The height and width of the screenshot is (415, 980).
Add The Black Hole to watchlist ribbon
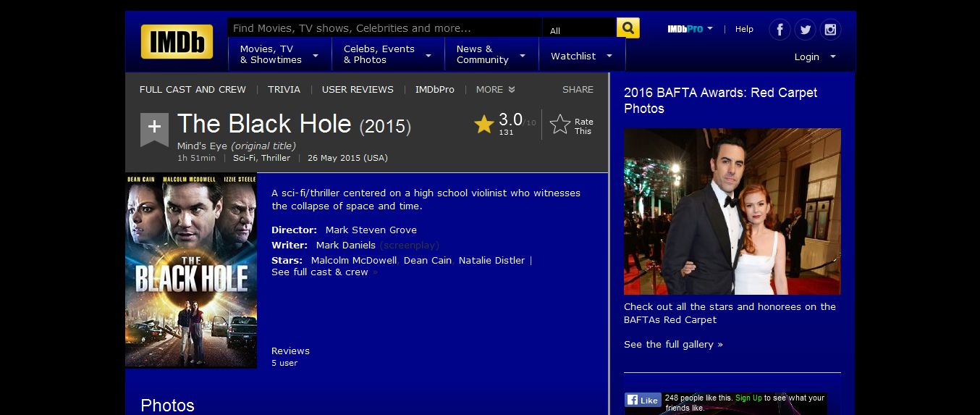(154, 129)
